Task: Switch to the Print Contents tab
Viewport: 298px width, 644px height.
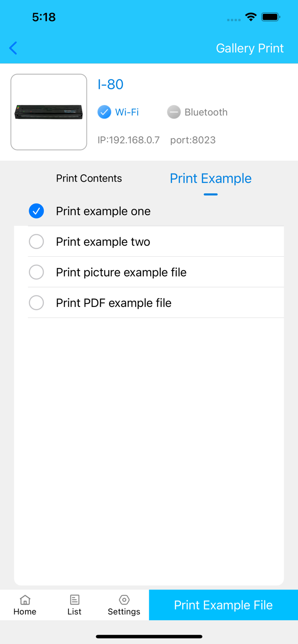Action: [89, 178]
